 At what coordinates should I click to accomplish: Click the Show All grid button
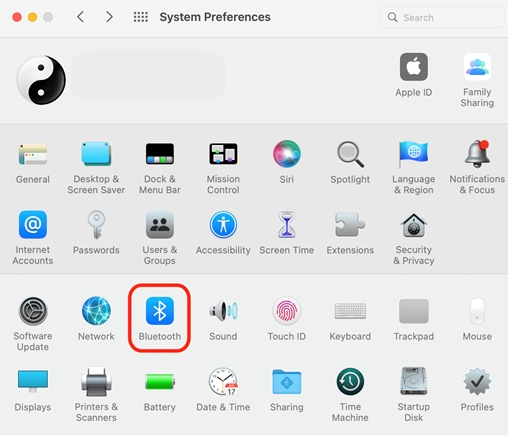(141, 17)
